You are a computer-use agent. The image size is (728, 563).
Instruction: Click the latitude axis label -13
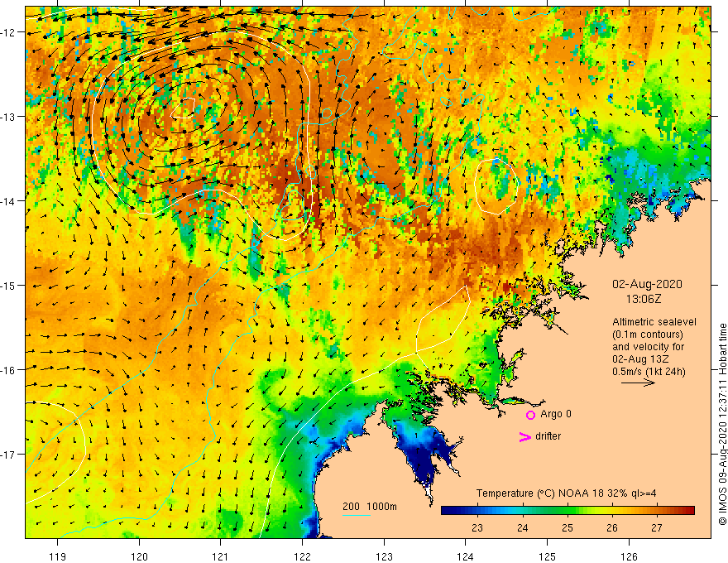(x=8, y=117)
